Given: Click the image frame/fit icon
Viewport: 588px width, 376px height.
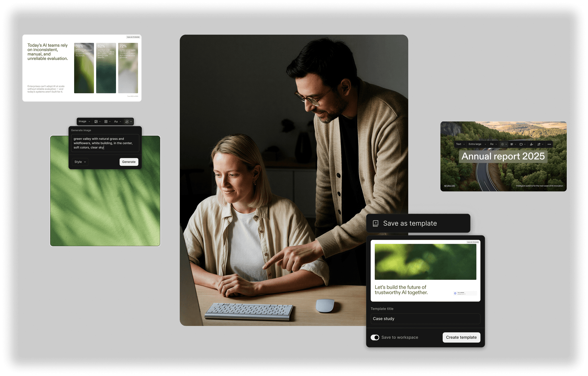Looking at the screenshot, I should (106, 122).
